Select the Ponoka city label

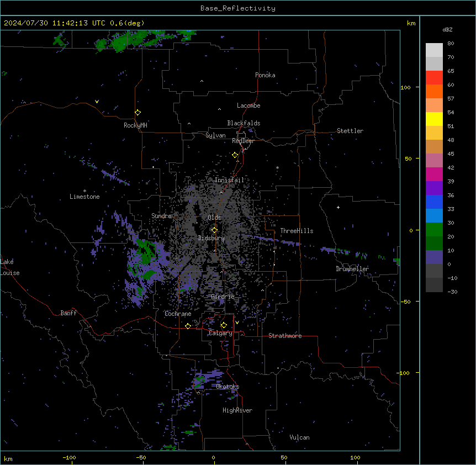pyautogui.click(x=265, y=75)
